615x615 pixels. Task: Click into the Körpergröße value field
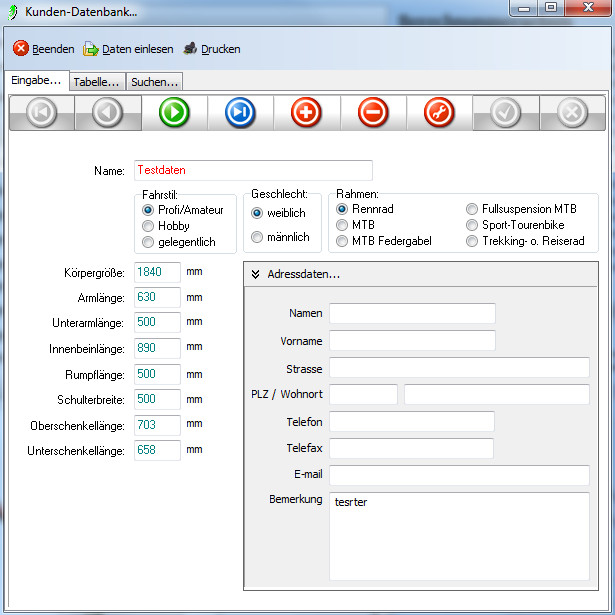[x=154, y=272]
